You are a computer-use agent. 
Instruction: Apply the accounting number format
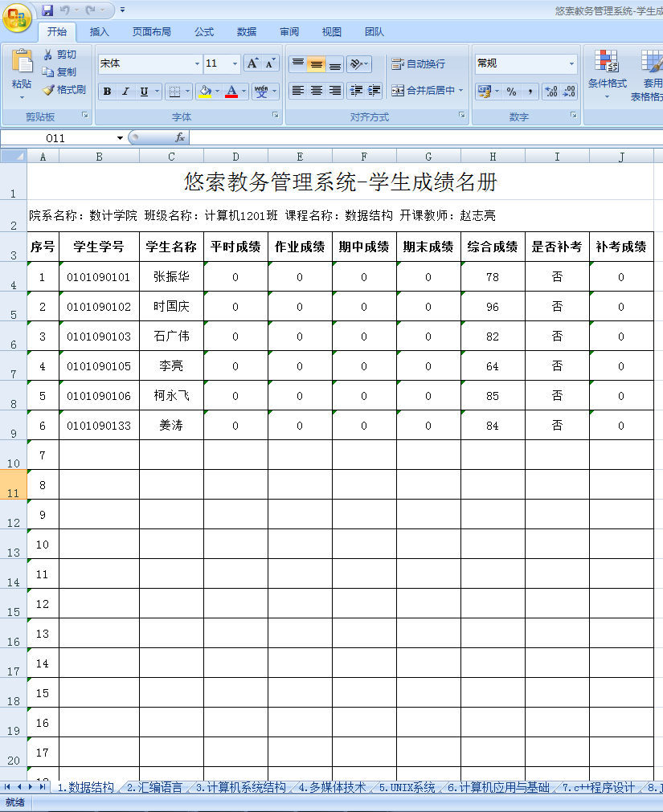click(485, 92)
